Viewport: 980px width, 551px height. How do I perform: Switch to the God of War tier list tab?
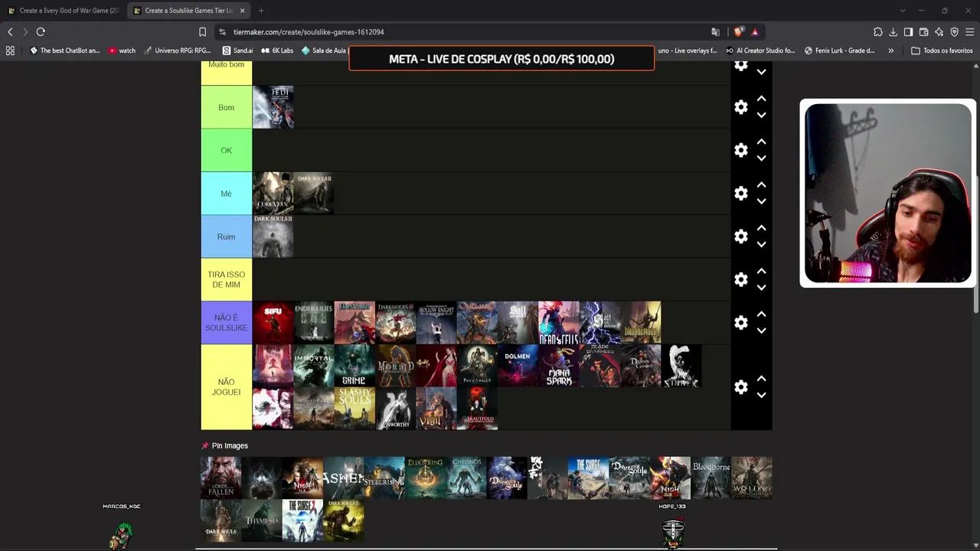pos(63,11)
